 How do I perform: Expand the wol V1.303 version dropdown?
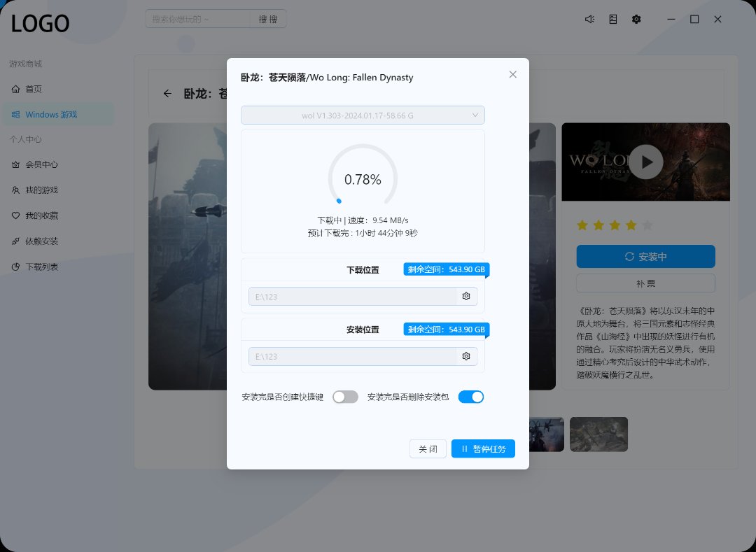(363, 115)
